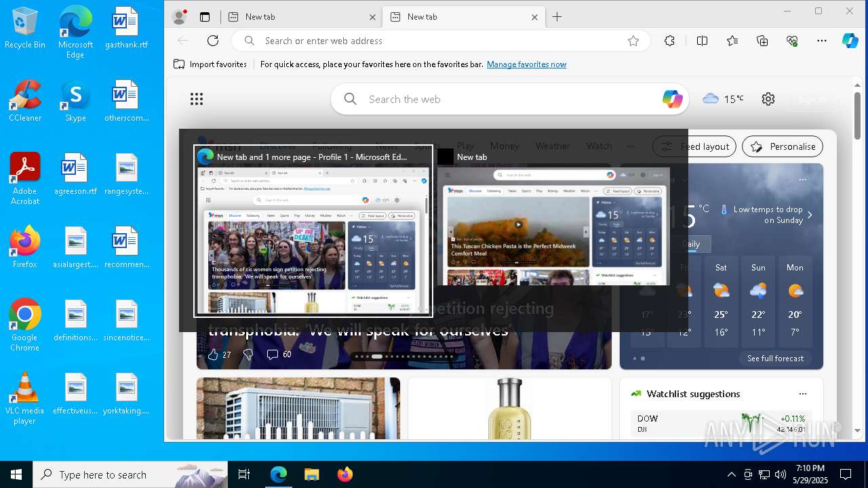This screenshot has height=488, width=868.
Task: Add this page to favorites star
Action: pyautogui.click(x=633, y=41)
